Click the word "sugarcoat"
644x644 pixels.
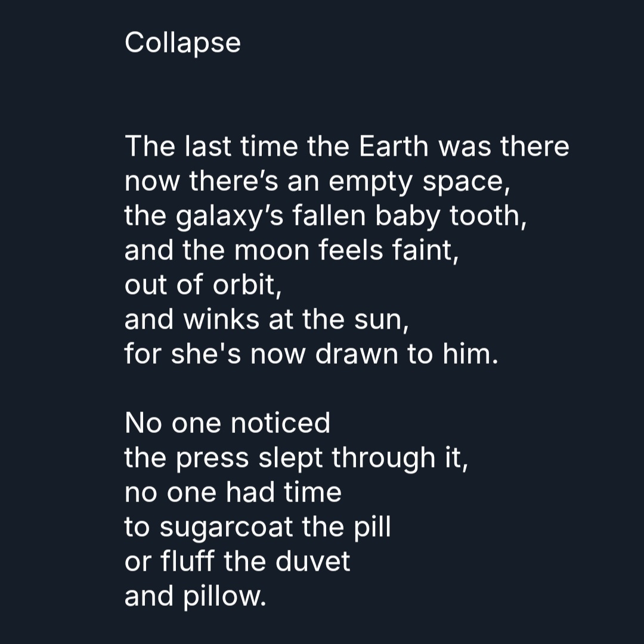[x=227, y=528]
